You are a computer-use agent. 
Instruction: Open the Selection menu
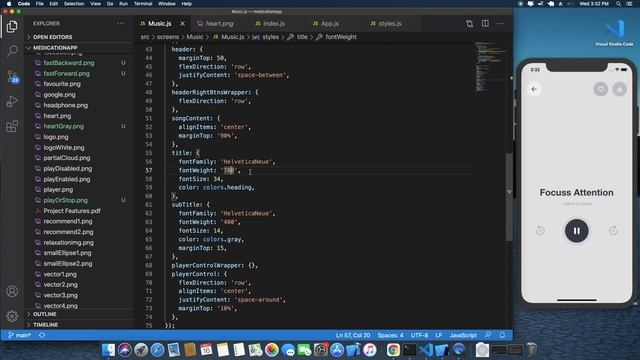(x=74, y=4)
